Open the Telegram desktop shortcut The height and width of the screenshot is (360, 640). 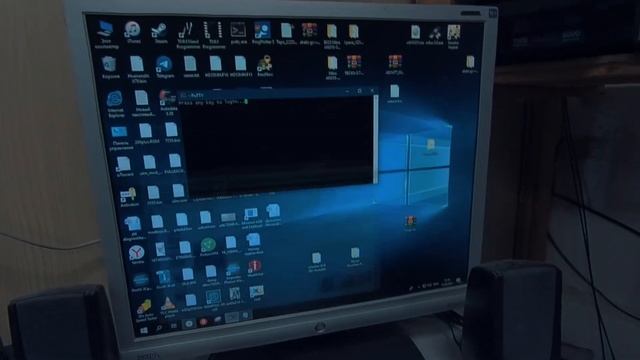point(164,67)
